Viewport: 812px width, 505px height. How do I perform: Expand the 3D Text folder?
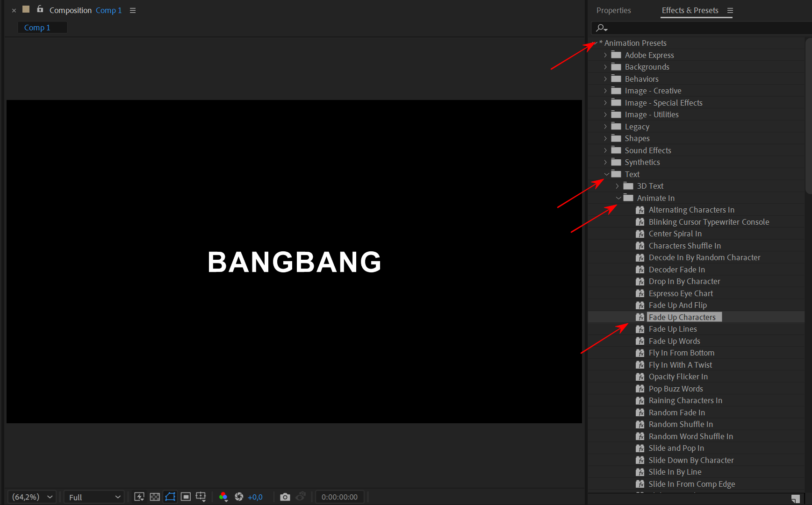click(x=617, y=186)
